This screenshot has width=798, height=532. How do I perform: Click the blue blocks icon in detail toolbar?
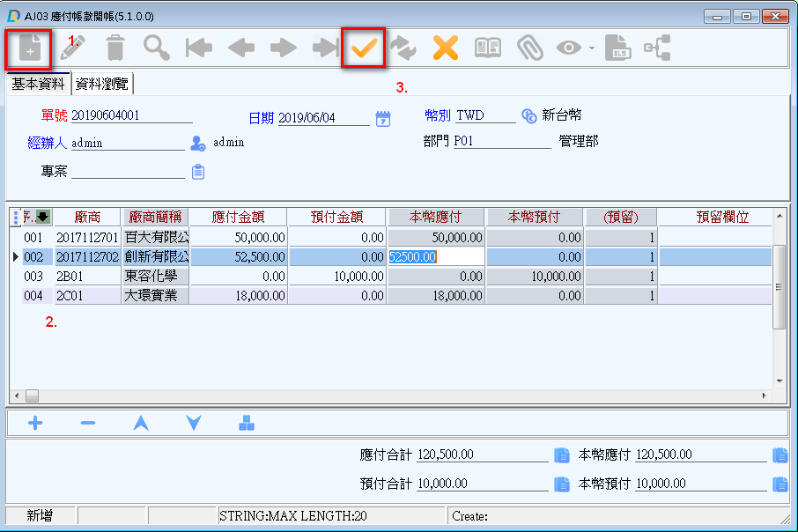247,423
